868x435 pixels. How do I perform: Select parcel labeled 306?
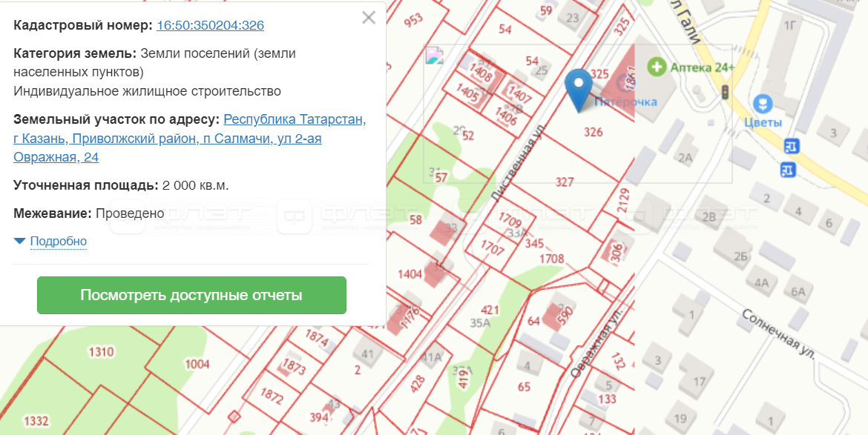(x=617, y=252)
